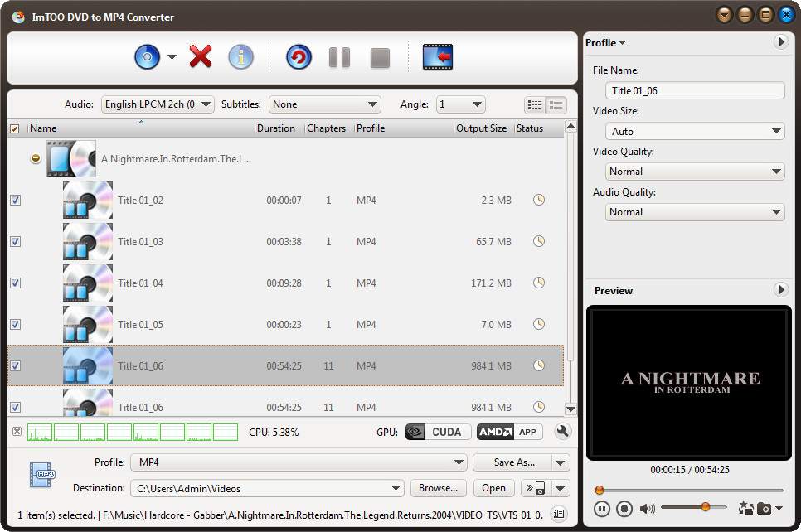
Task: Collapse the A.Nightmare.In.Rotterdam disc tree node
Action: [36, 158]
